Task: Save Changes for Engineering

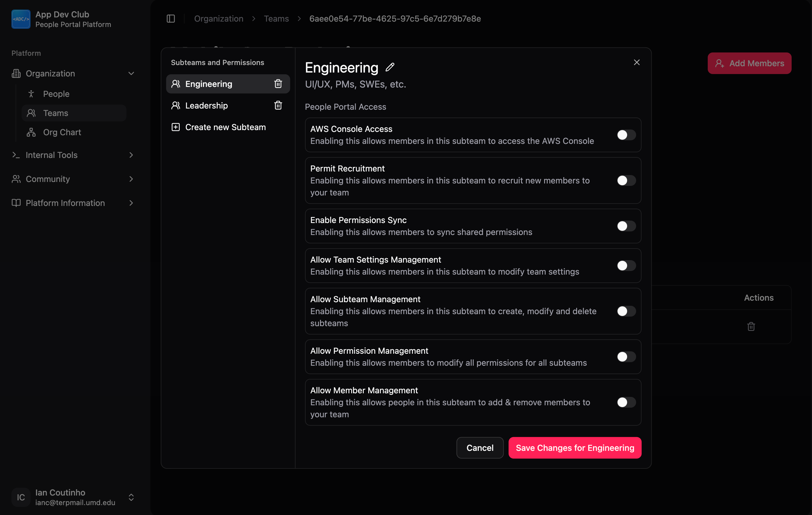Action: pyautogui.click(x=575, y=448)
